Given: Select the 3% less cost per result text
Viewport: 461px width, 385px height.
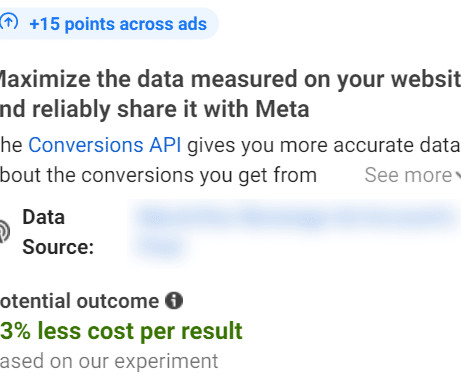Looking at the screenshot, I should tap(121, 331).
